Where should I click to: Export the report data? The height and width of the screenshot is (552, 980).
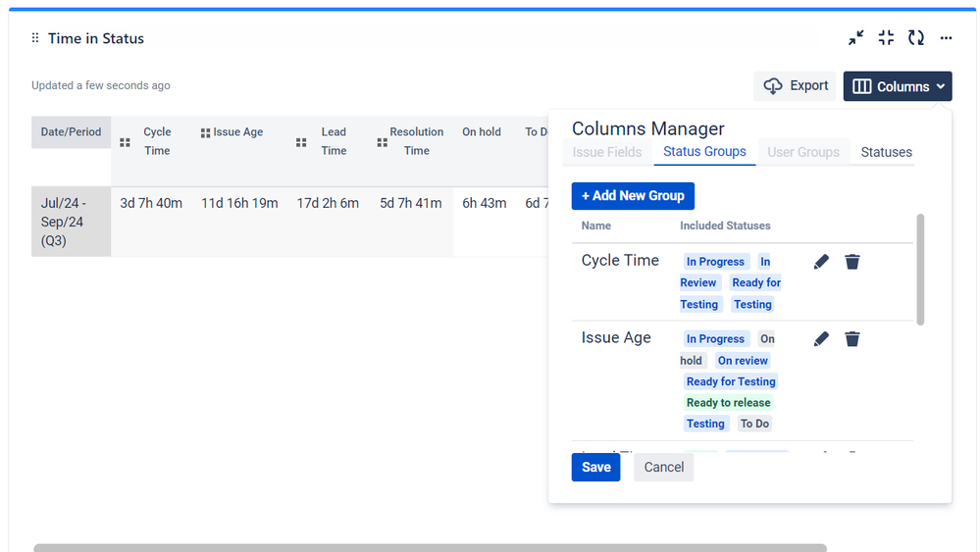[x=795, y=86]
